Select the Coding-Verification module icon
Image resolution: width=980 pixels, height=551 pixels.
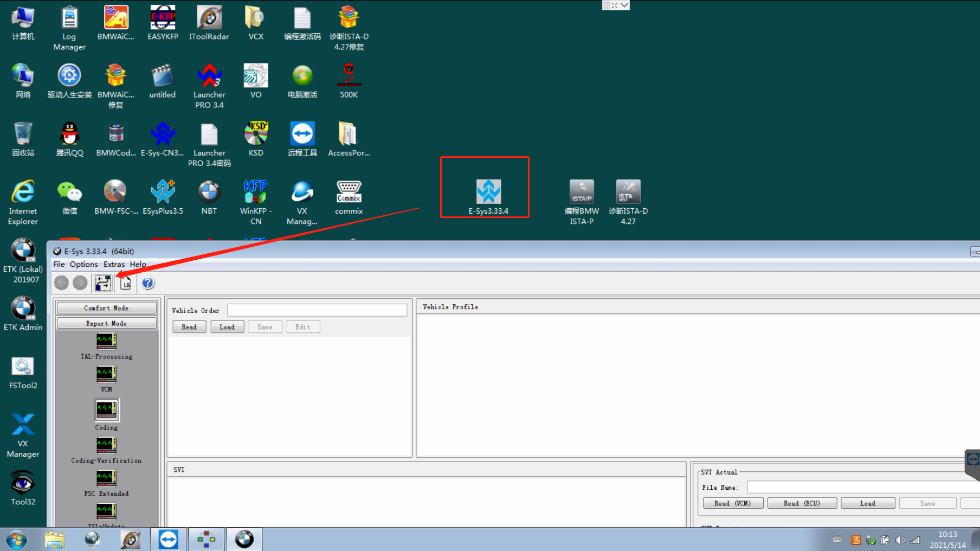pyautogui.click(x=106, y=445)
